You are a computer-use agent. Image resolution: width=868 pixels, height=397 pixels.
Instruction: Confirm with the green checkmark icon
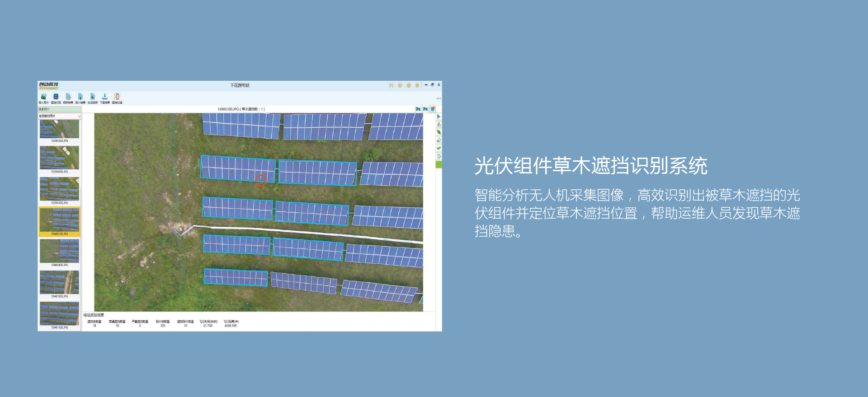[439, 148]
